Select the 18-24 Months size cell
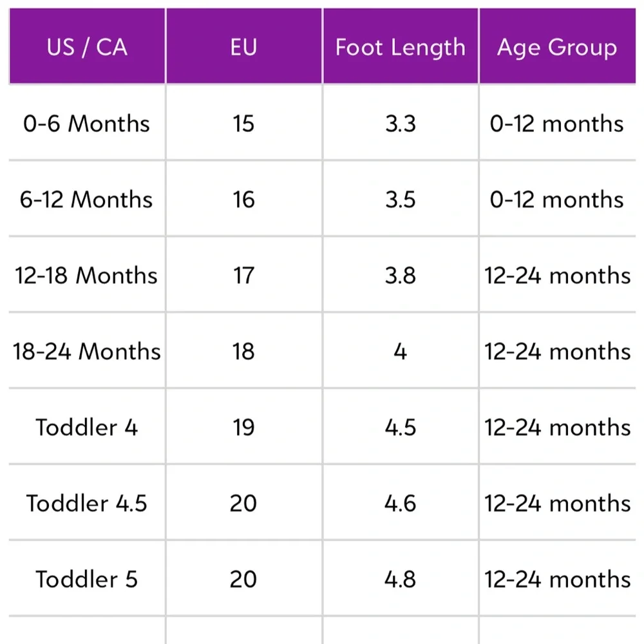The image size is (644, 644). point(87,351)
